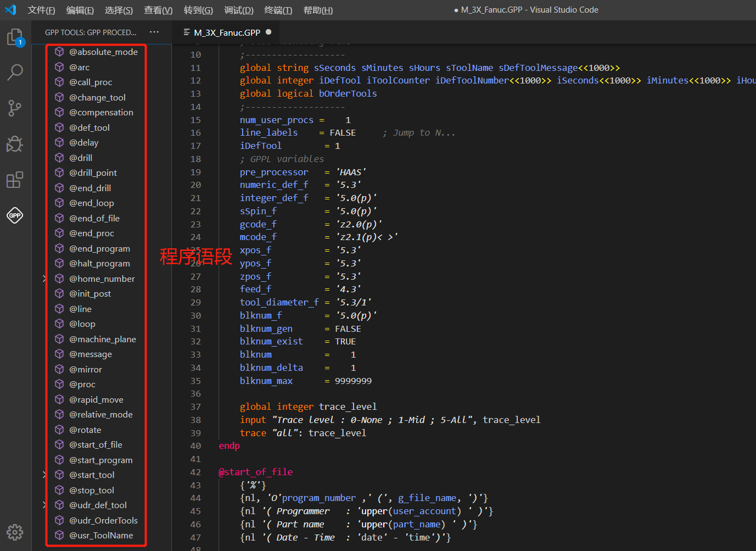
Task: Click the cube icon beside @delay
Action: [x=59, y=142]
